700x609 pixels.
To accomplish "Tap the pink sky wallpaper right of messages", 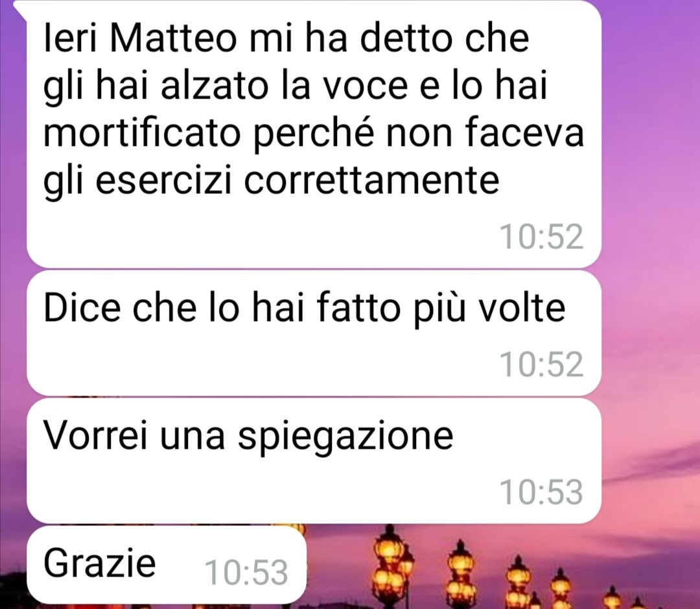I will click(x=651, y=223).
